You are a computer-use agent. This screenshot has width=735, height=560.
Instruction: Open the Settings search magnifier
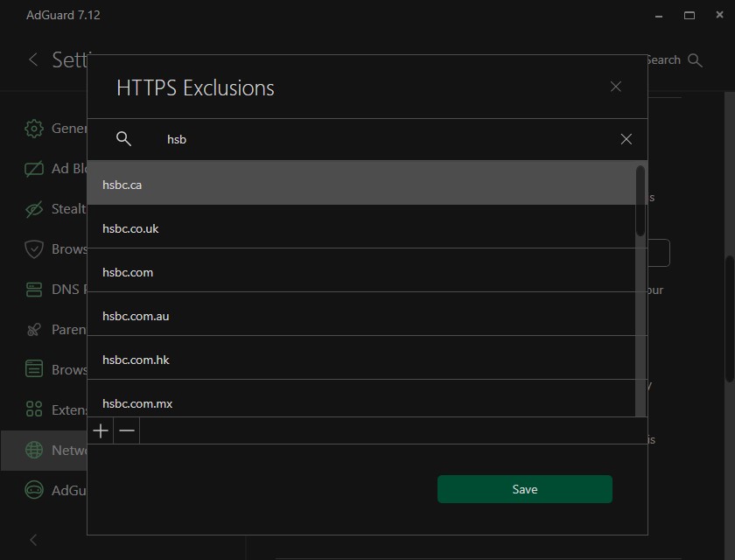point(695,60)
